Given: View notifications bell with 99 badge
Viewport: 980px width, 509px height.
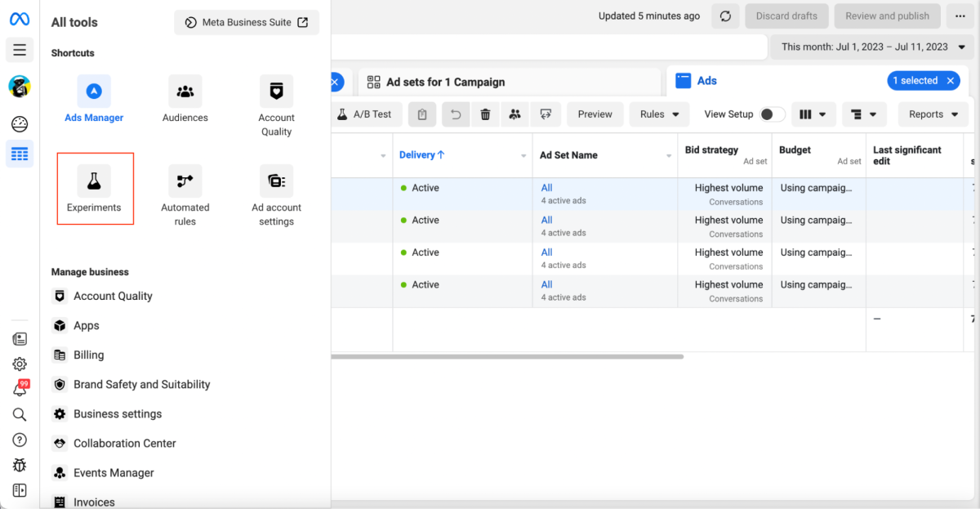Looking at the screenshot, I should tap(20, 389).
